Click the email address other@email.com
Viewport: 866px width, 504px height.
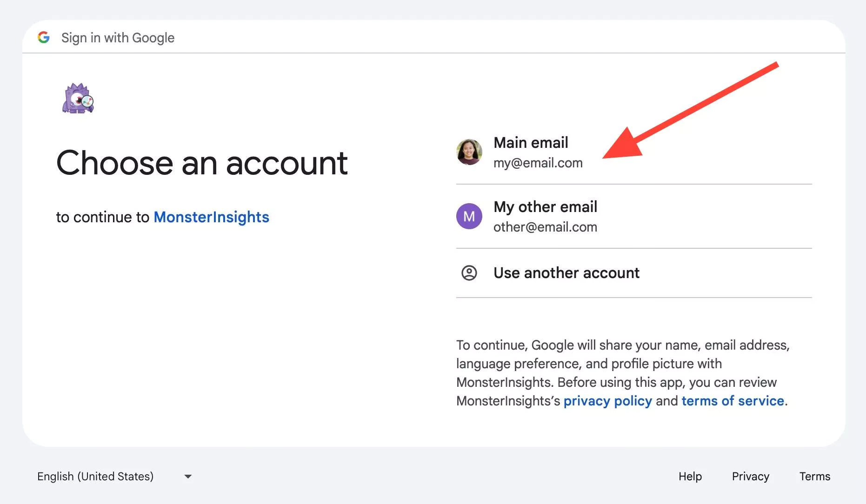(545, 227)
